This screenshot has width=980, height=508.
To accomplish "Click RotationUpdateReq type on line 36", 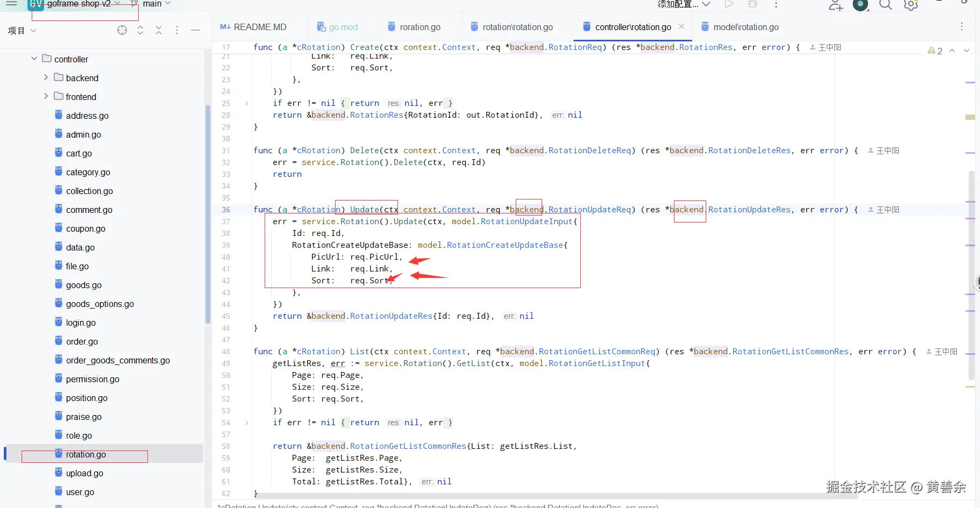I will pos(590,210).
